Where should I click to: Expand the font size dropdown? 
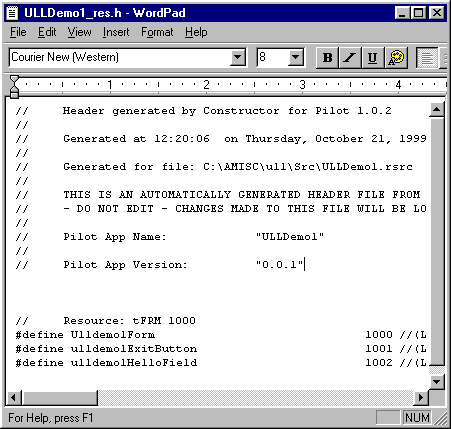tap(295, 57)
